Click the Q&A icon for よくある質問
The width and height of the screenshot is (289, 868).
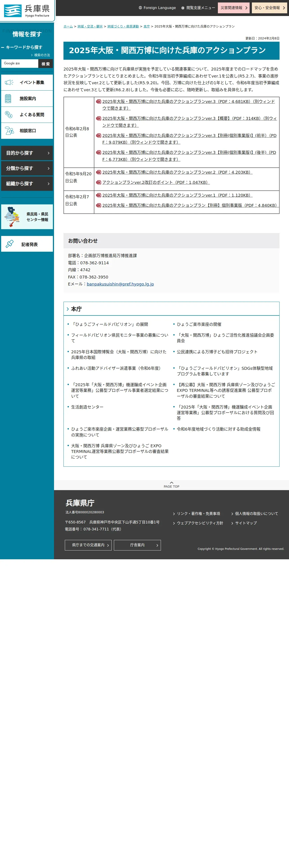(x=9, y=114)
